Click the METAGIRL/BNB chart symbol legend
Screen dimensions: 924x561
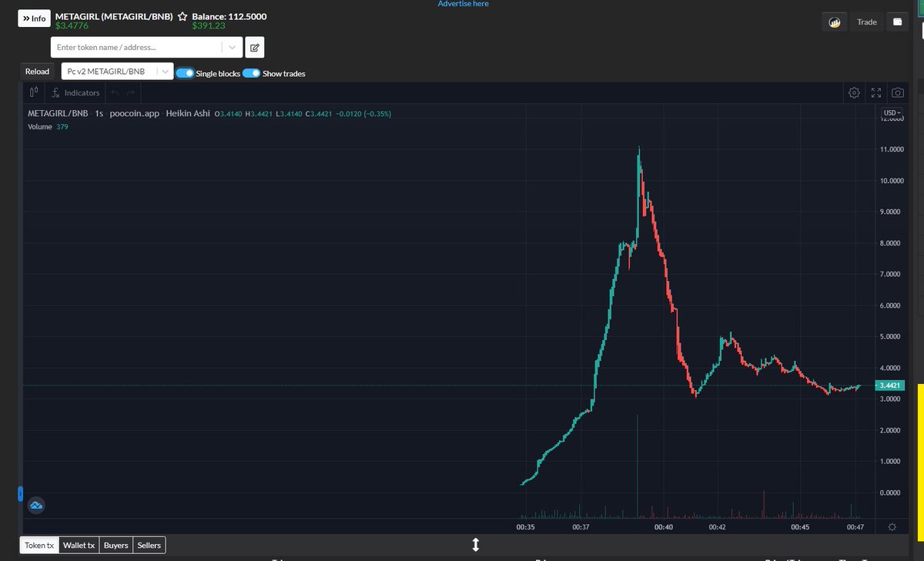click(57, 114)
